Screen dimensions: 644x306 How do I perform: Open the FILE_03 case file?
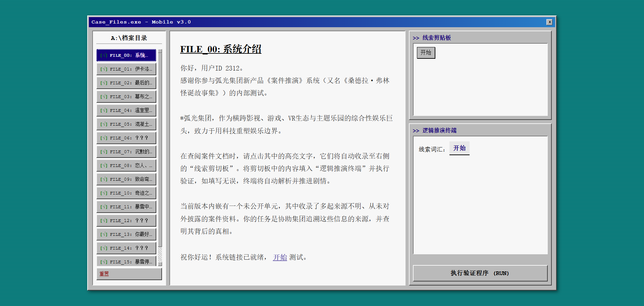[x=126, y=97]
